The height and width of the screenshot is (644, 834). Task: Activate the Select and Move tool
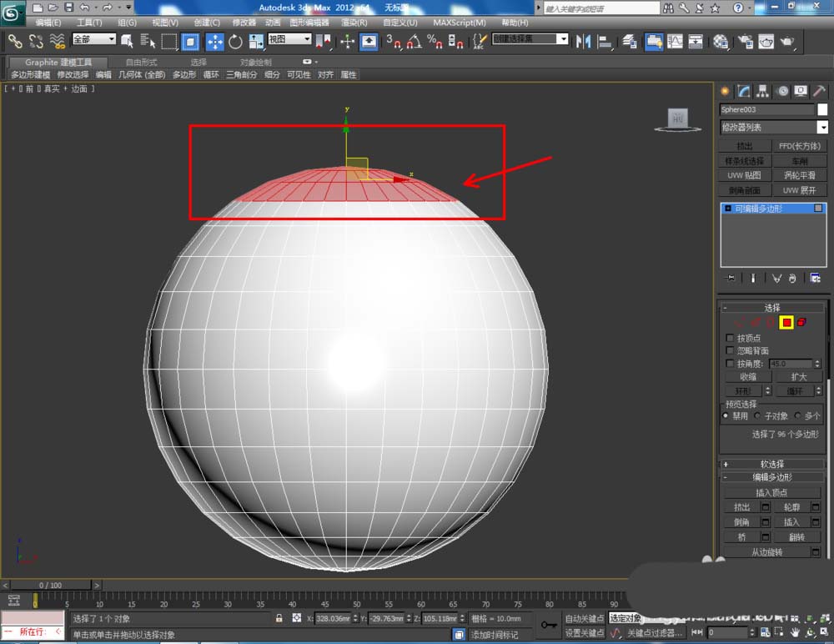coord(215,41)
